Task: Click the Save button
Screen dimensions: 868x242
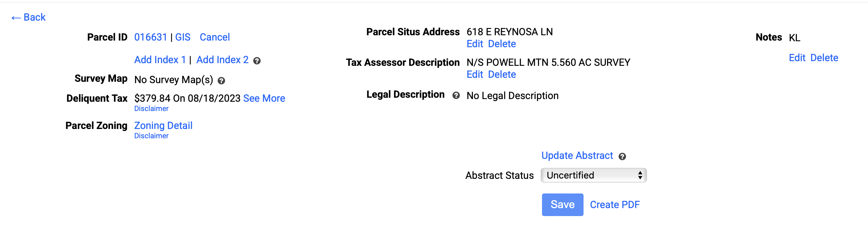Action: [x=562, y=204]
